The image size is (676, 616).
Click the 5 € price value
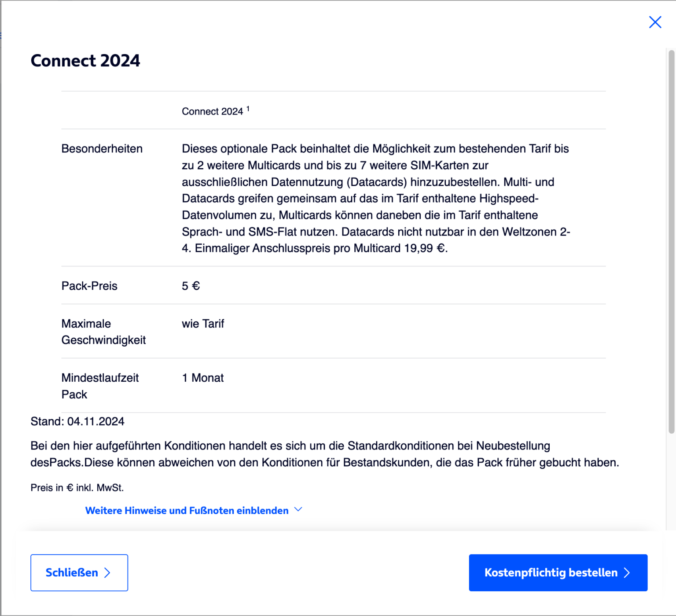190,286
